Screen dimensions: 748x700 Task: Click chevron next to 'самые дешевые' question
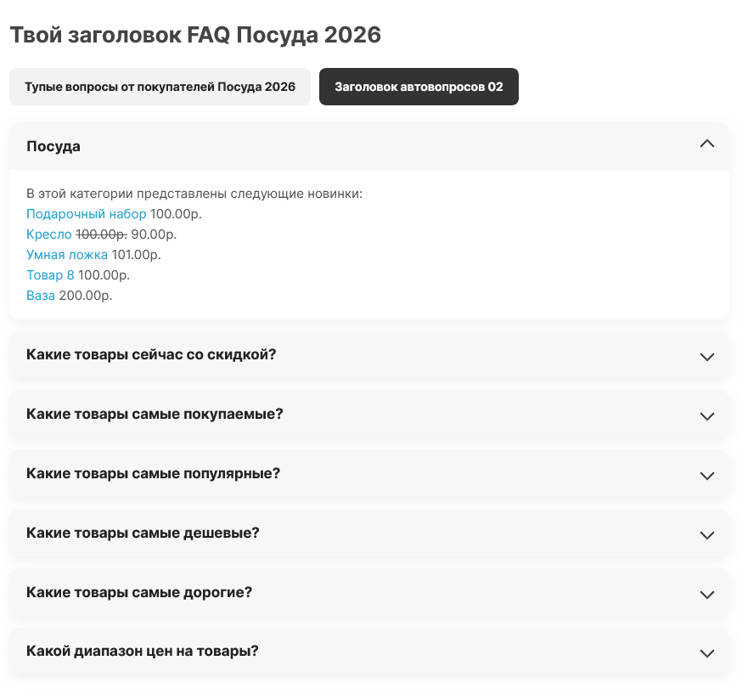(x=706, y=534)
